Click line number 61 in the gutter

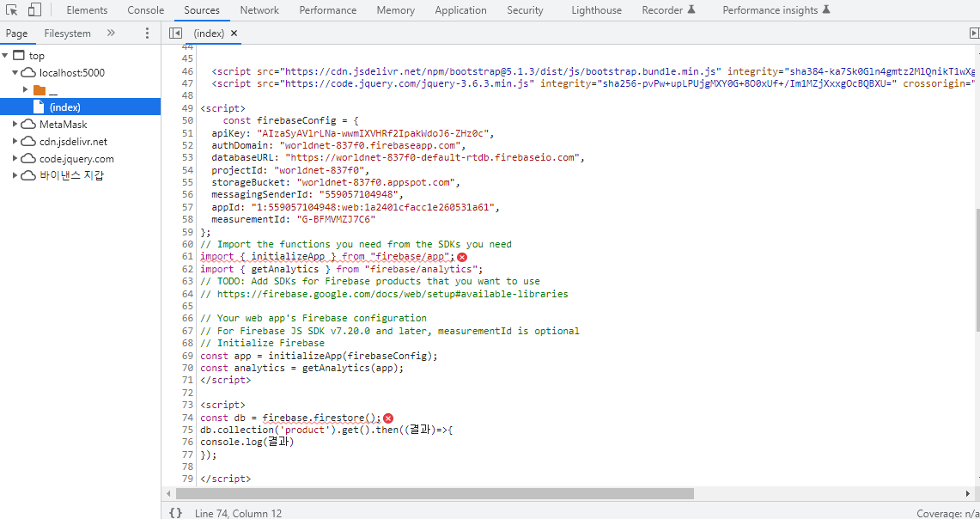(x=187, y=256)
